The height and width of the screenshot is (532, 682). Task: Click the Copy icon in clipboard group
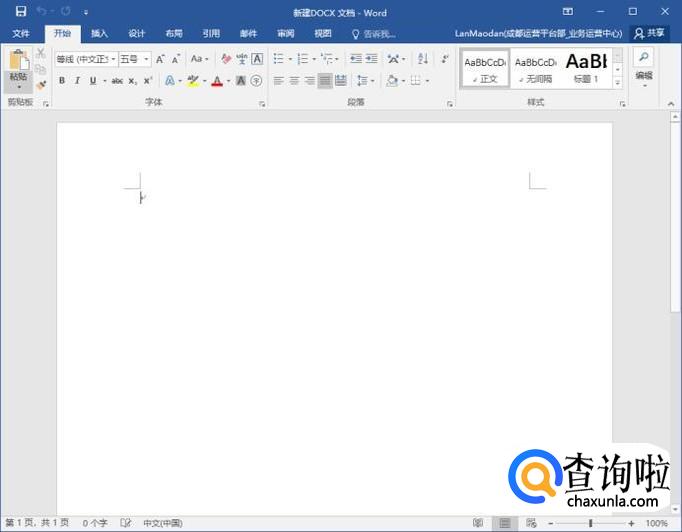coord(40,69)
